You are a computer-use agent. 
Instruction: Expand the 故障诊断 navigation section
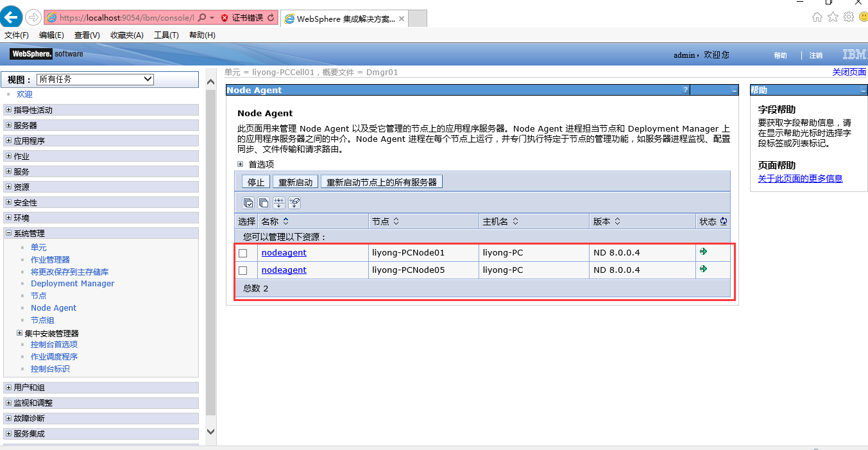click(9, 418)
